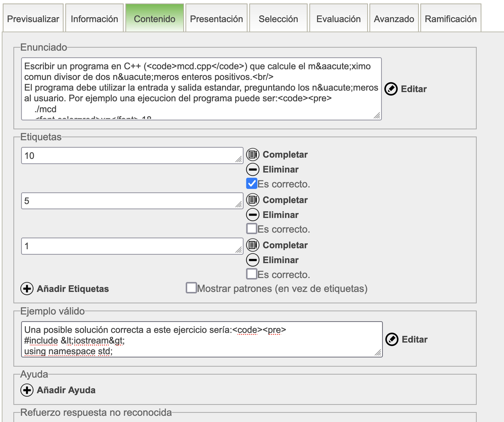Screen dimensions: 504x422
Task: Click inside the Enunciado text area
Action: point(199,87)
